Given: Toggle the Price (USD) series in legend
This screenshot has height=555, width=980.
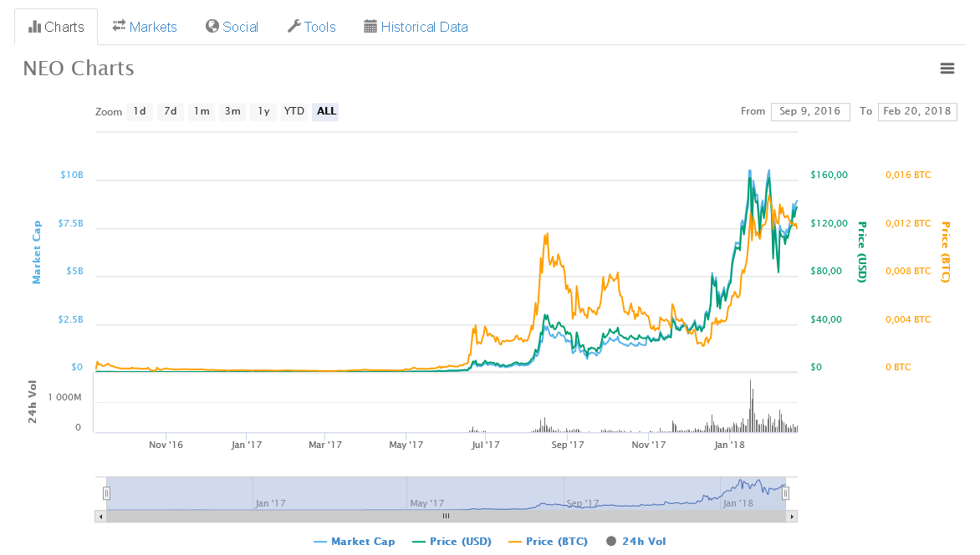Looking at the screenshot, I should [452, 542].
